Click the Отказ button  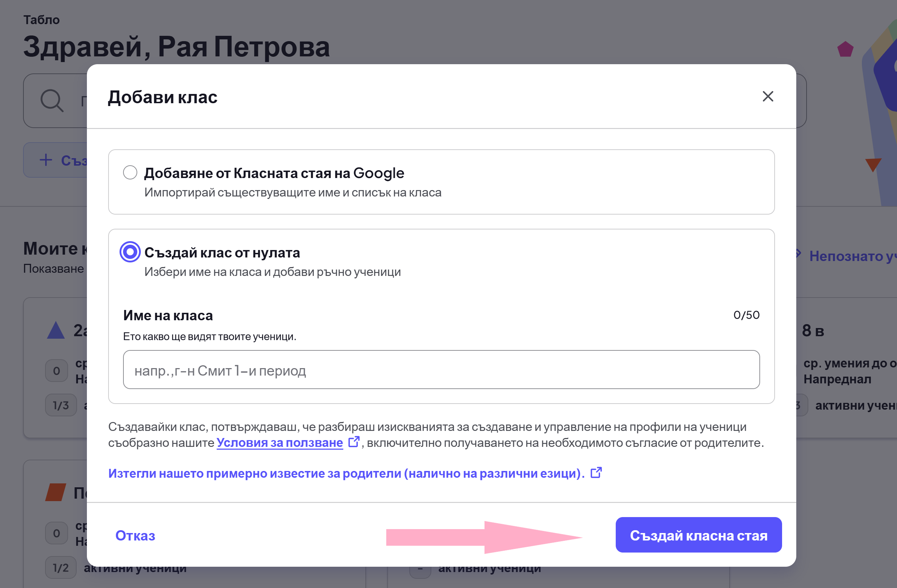(135, 536)
